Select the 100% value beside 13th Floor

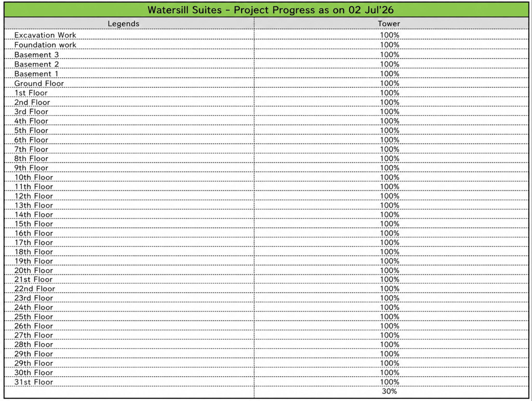390,205
